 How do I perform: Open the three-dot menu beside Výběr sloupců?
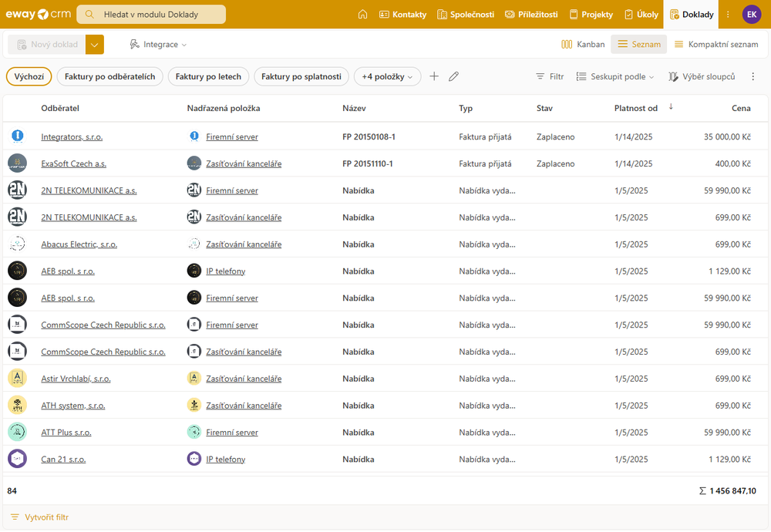753,76
